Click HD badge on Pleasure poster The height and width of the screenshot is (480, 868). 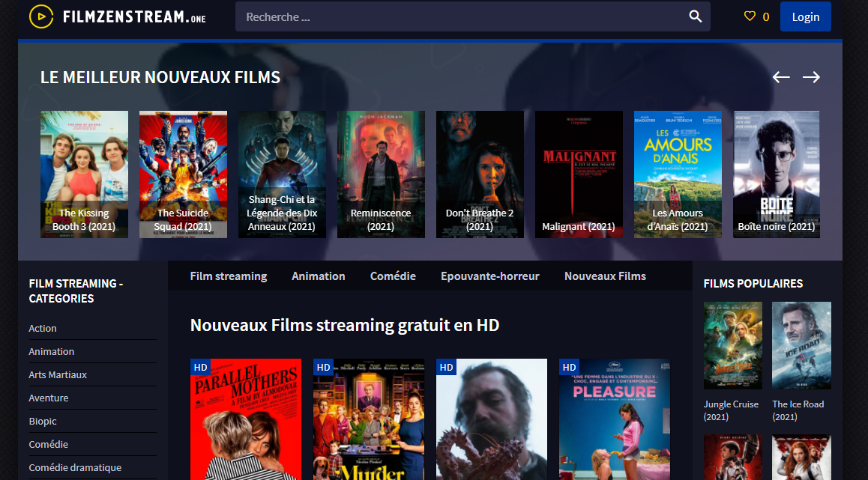click(x=569, y=367)
